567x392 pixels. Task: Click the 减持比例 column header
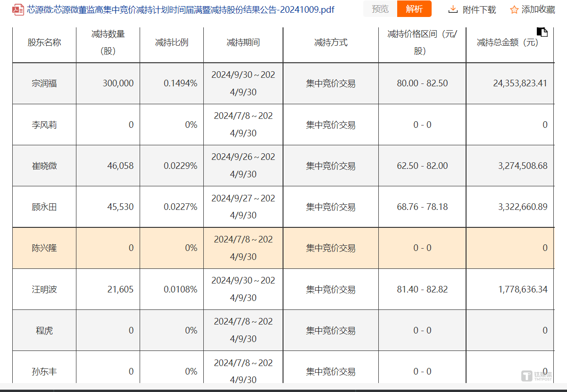(172, 42)
